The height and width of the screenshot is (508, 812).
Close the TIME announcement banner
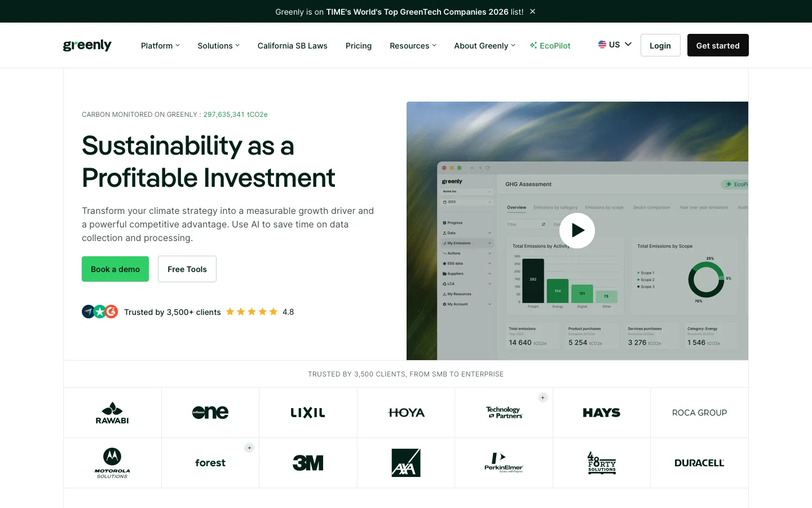pyautogui.click(x=532, y=11)
